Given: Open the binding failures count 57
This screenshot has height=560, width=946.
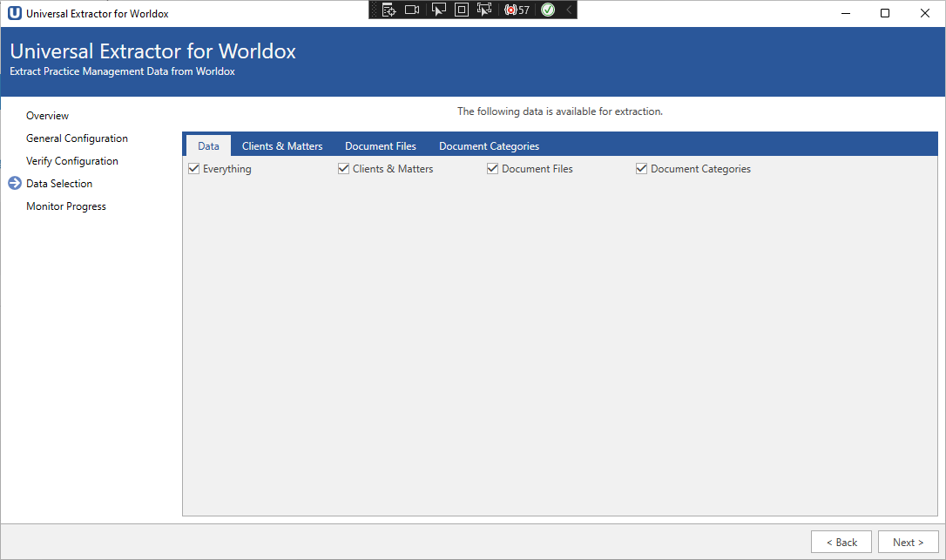Looking at the screenshot, I should pos(517,10).
